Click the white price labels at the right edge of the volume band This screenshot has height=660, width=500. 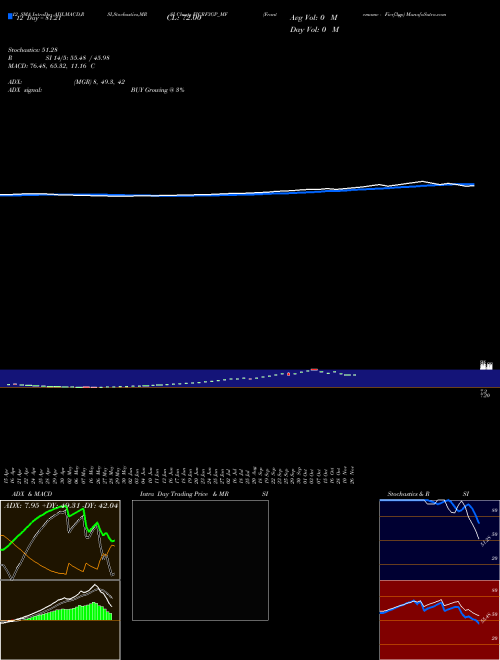pos(487,365)
